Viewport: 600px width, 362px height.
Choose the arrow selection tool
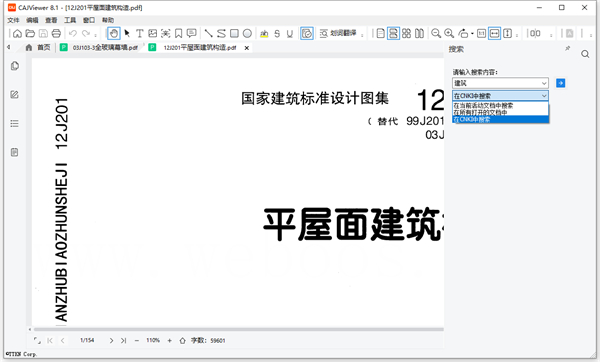[x=127, y=34]
